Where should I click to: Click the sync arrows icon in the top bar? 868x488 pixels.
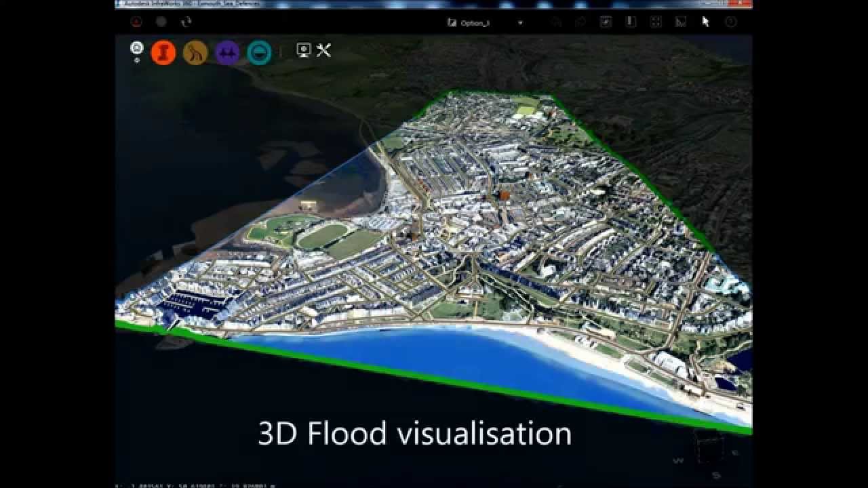pos(186,22)
